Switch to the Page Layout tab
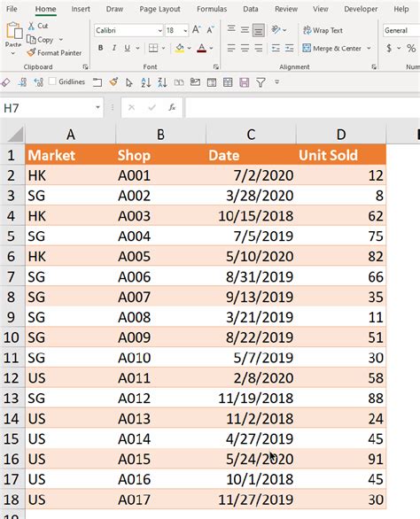The image size is (420, 519). tap(159, 9)
